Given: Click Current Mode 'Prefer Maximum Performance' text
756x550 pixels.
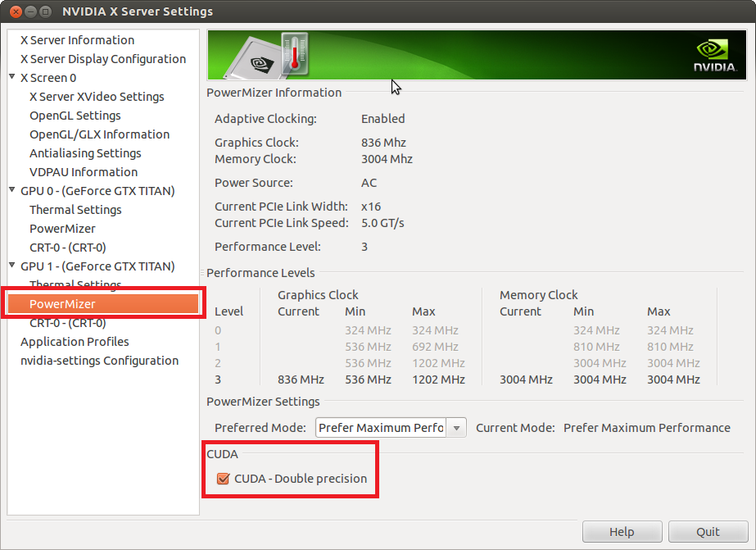Looking at the screenshot, I should 646,428.
